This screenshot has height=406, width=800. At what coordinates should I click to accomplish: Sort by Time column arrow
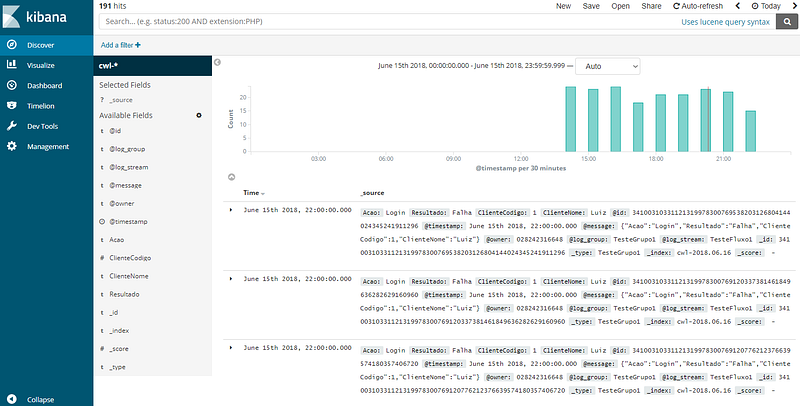tap(263, 193)
